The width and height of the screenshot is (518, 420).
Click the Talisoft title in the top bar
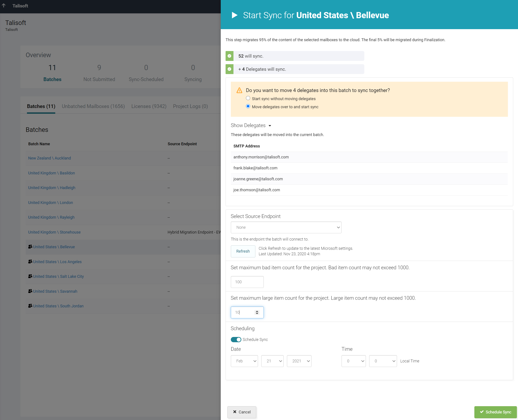[20, 5]
